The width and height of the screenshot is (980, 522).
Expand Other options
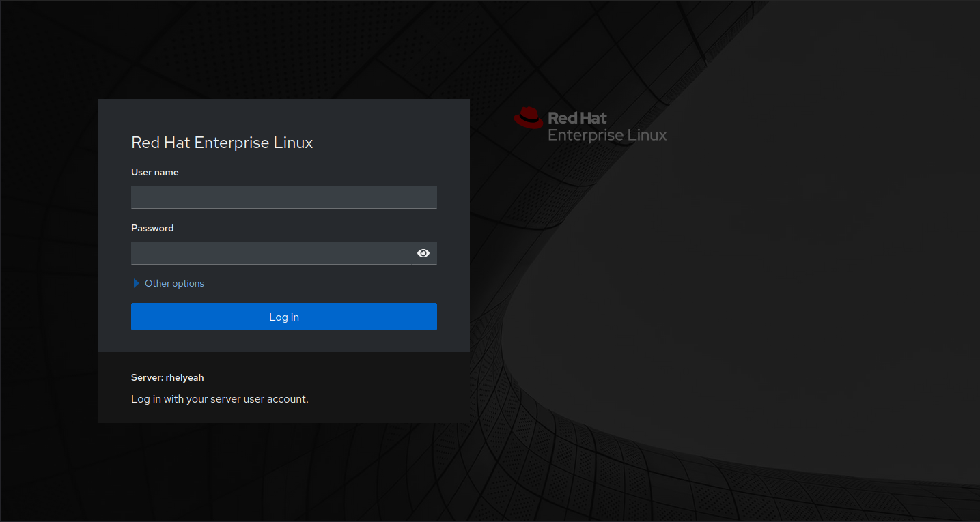click(168, 283)
